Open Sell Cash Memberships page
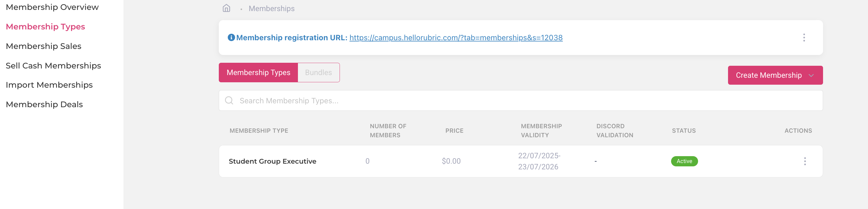Viewport: 868px width, 209px height. [53, 65]
